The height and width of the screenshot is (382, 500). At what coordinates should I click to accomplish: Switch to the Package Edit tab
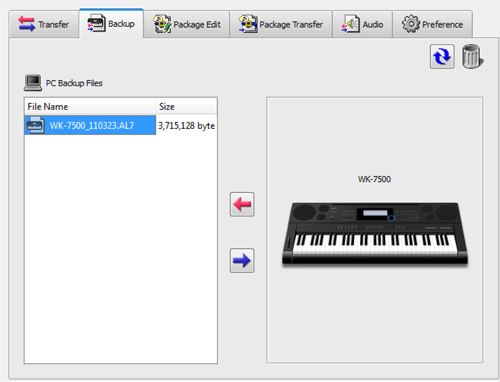click(187, 24)
